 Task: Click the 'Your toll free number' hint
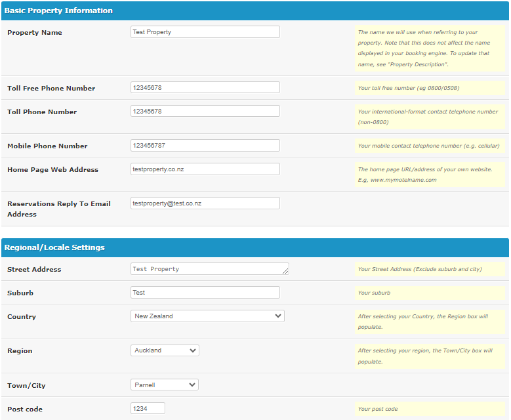(x=430, y=88)
